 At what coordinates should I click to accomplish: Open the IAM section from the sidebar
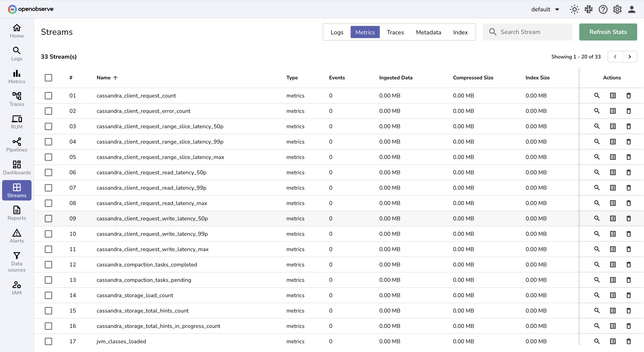[16, 287]
